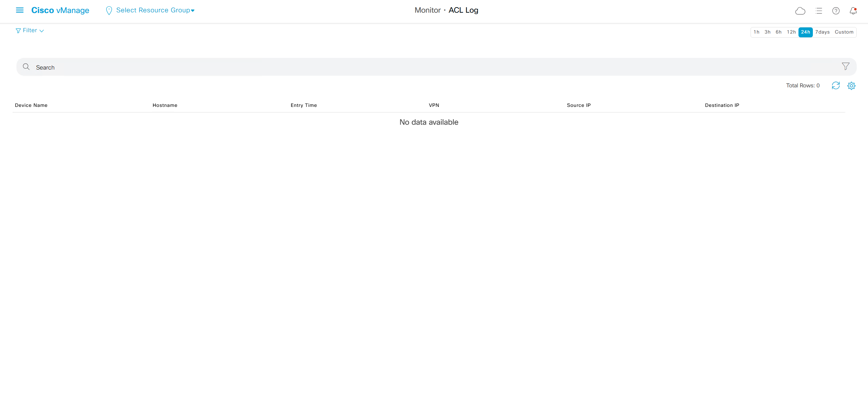Select the 6h time range
Screen dimensions: 868x420
[x=778, y=32]
